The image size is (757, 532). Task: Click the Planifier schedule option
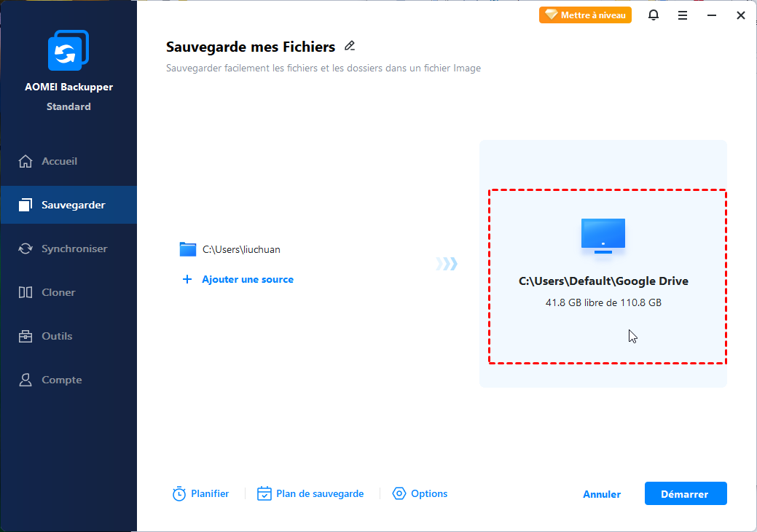200,494
